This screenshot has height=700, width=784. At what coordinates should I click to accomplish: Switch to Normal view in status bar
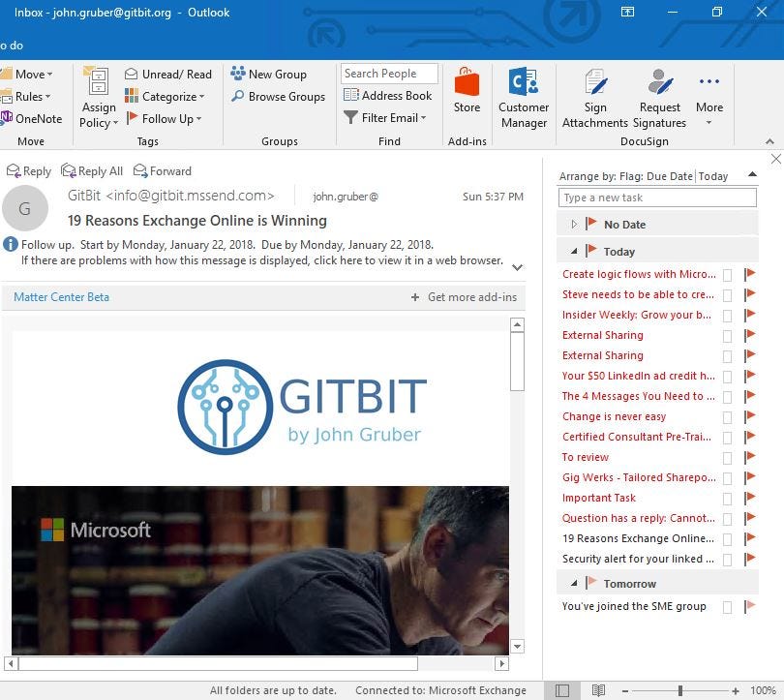click(x=562, y=690)
